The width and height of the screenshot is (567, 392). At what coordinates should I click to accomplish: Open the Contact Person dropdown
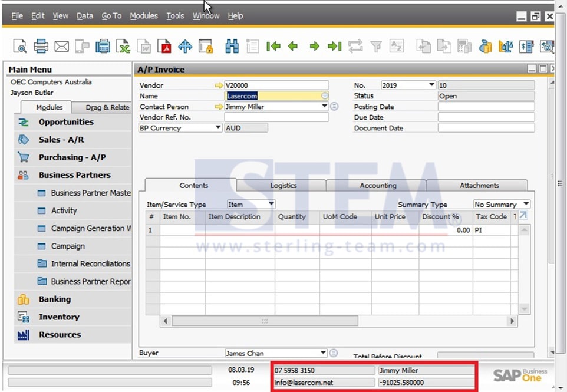coord(324,106)
